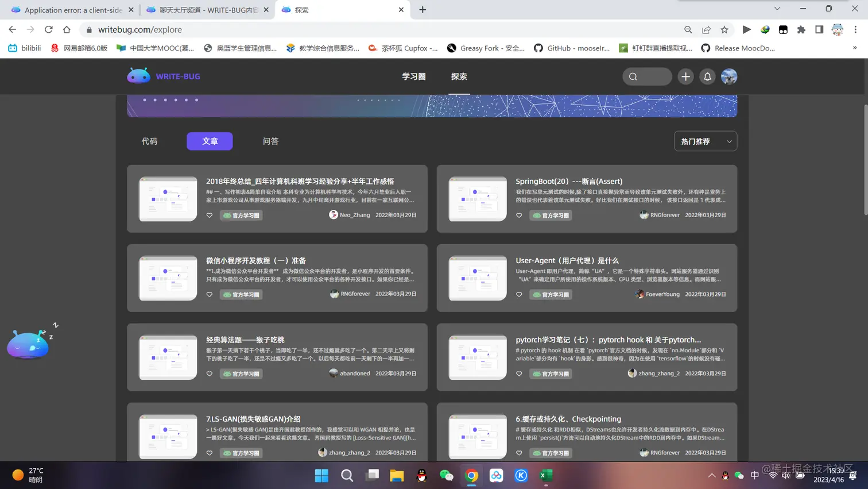Bookmark this page with star icon

click(724, 29)
